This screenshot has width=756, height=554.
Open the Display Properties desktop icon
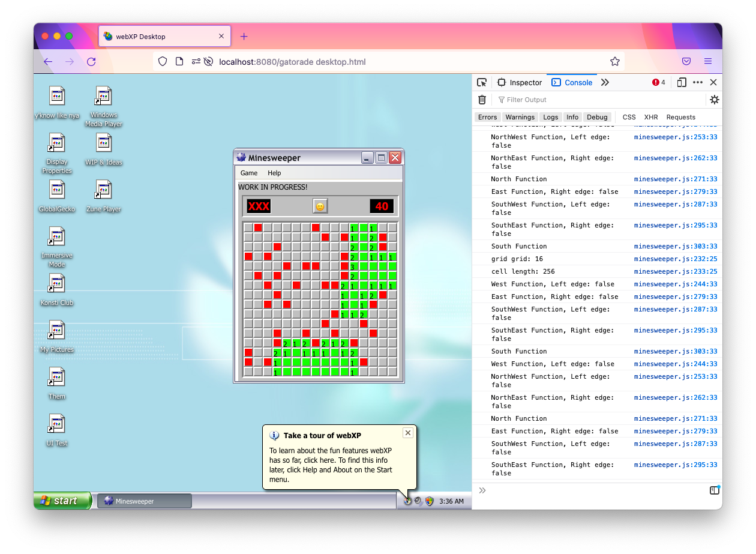(57, 143)
